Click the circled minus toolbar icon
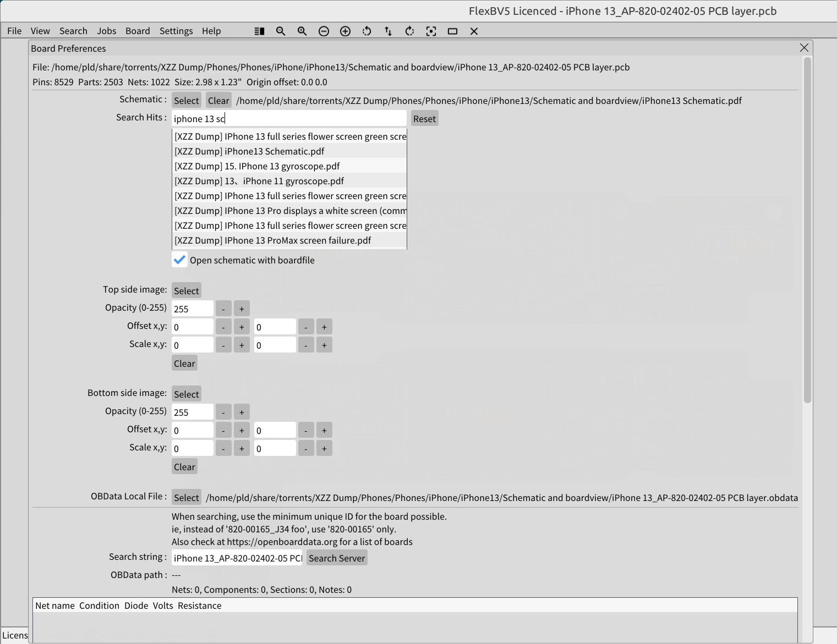This screenshot has width=837, height=644. coord(324,31)
